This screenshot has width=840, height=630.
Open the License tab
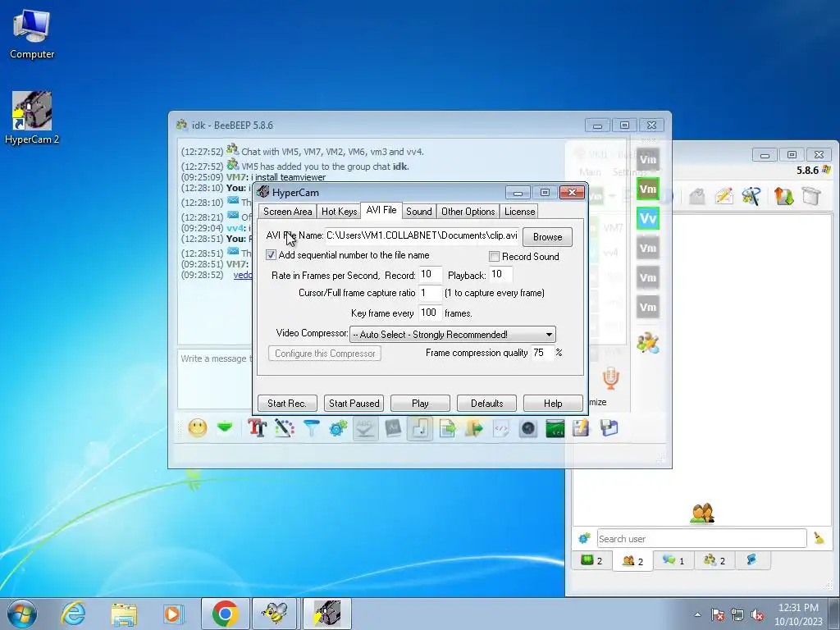[519, 212]
